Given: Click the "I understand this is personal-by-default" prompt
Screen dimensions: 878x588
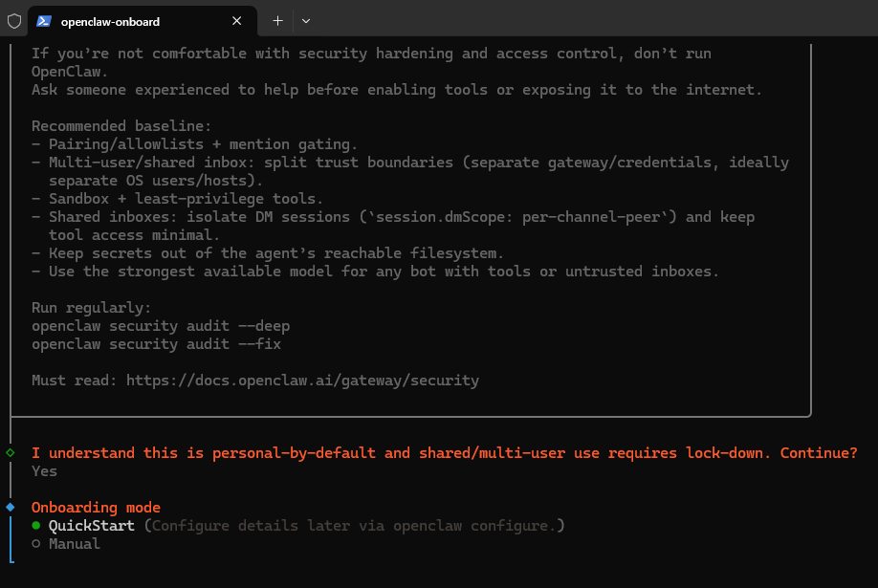Looking at the screenshot, I should click(x=444, y=453).
